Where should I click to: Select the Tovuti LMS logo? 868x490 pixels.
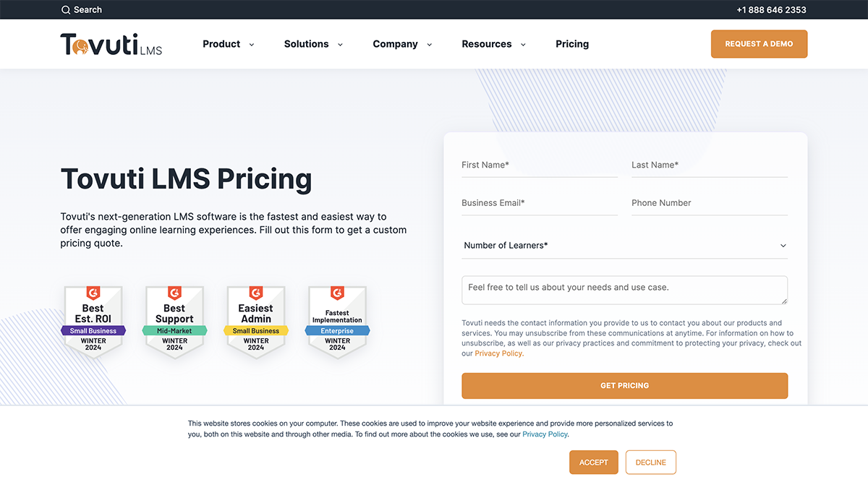point(111,43)
